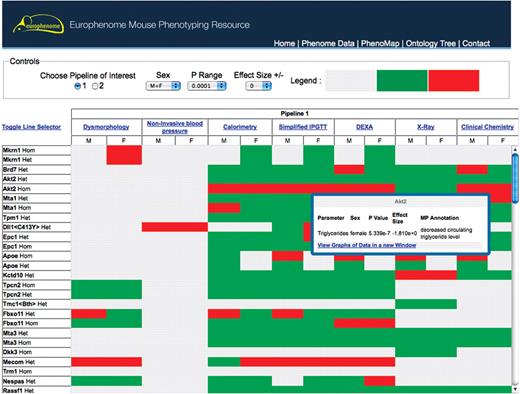
Task: Click red Mkrn1 Hom Dysmorphology female cell
Action: [124, 150]
